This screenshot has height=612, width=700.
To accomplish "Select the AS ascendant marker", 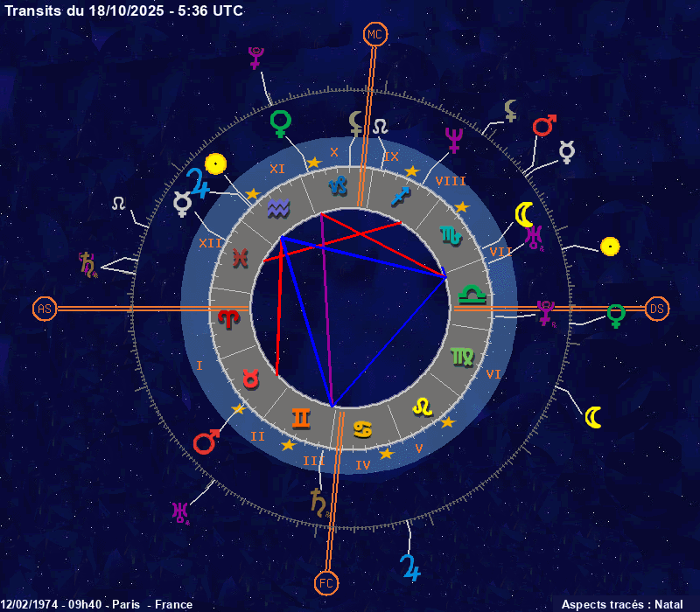I will coord(44,309).
